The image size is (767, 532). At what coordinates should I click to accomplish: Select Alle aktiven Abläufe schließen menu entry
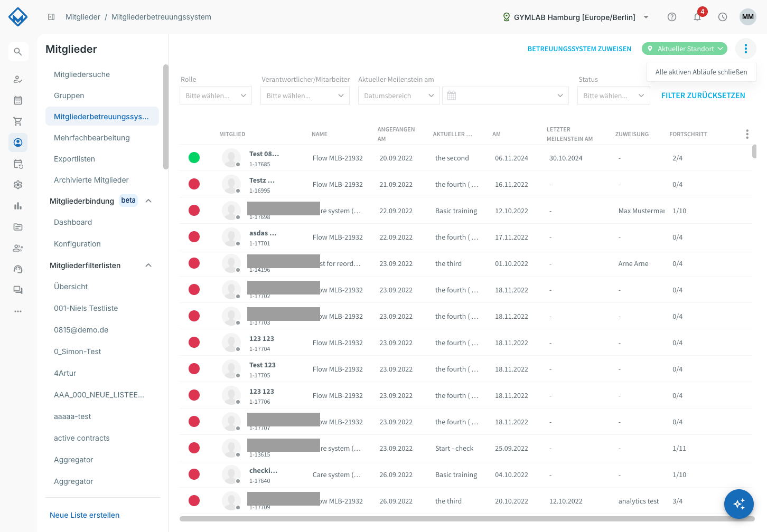click(x=701, y=72)
